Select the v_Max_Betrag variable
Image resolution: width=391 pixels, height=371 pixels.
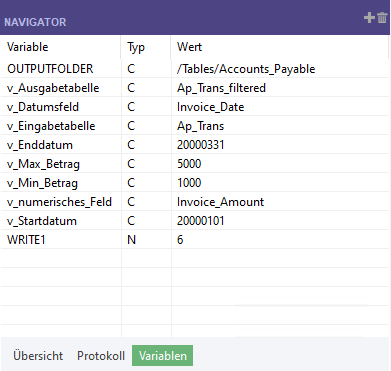click(x=43, y=164)
